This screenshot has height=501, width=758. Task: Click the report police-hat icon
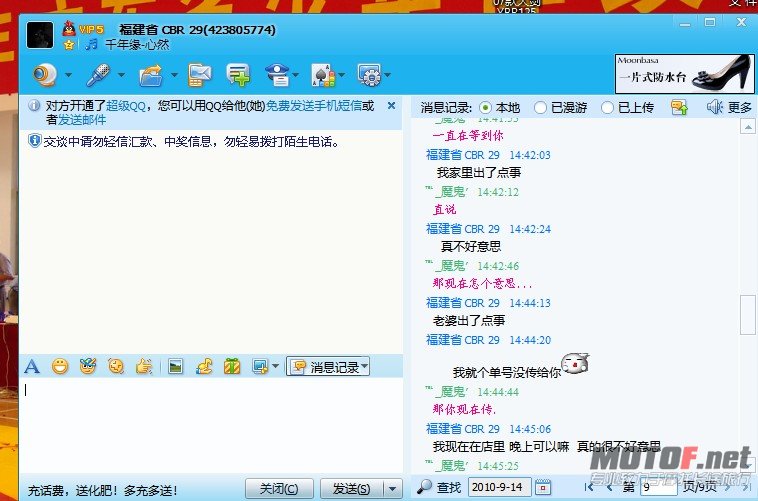[277, 75]
